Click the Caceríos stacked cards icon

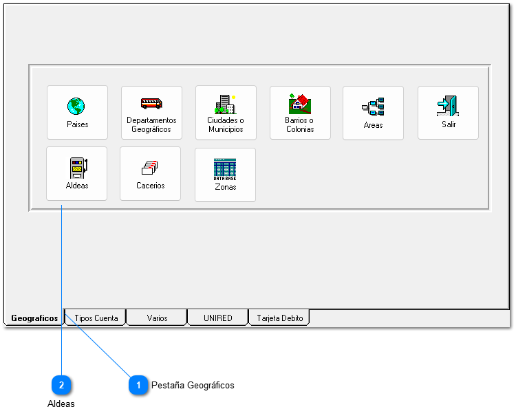pos(150,168)
